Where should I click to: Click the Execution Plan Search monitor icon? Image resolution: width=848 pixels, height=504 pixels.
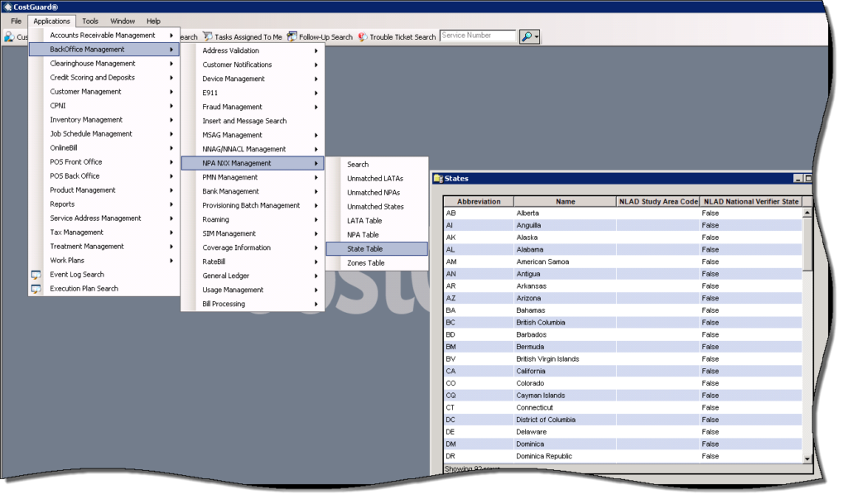[36, 288]
